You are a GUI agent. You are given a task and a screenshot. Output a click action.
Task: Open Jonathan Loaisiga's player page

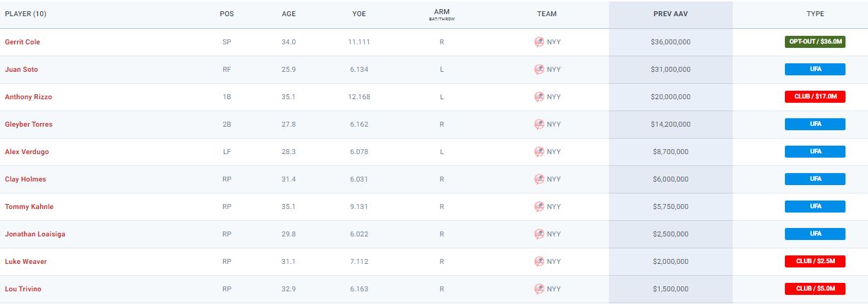pos(34,234)
